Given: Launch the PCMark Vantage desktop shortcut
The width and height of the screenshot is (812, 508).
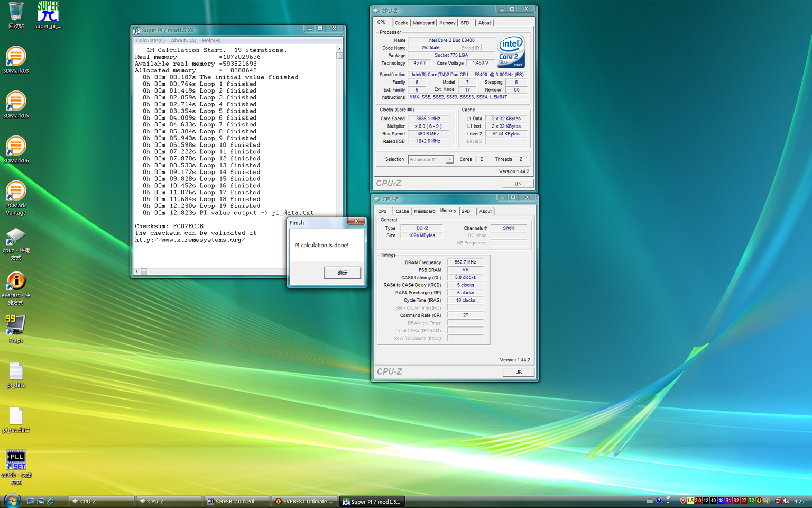Looking at the screenshot, I should (16, 198).
